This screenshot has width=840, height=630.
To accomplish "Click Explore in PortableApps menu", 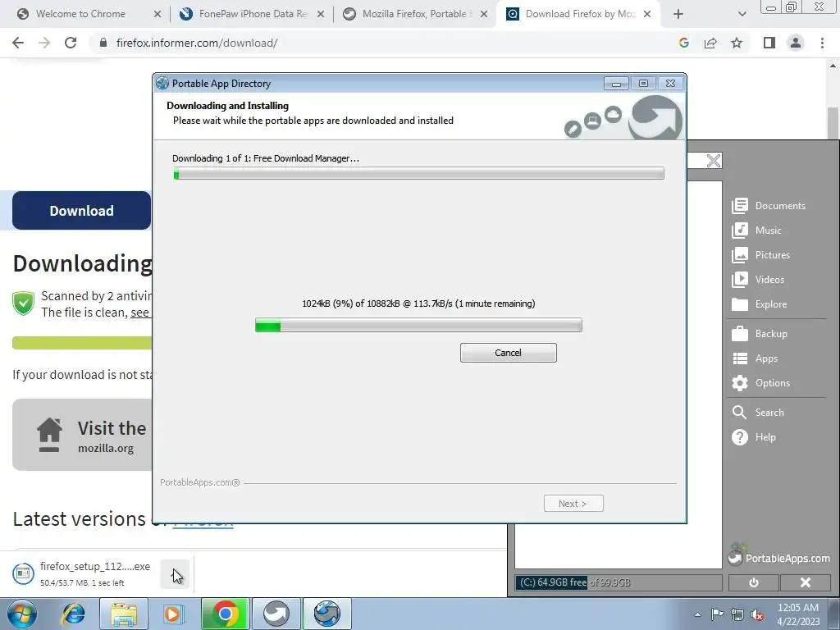I will [x=759, y=304].
